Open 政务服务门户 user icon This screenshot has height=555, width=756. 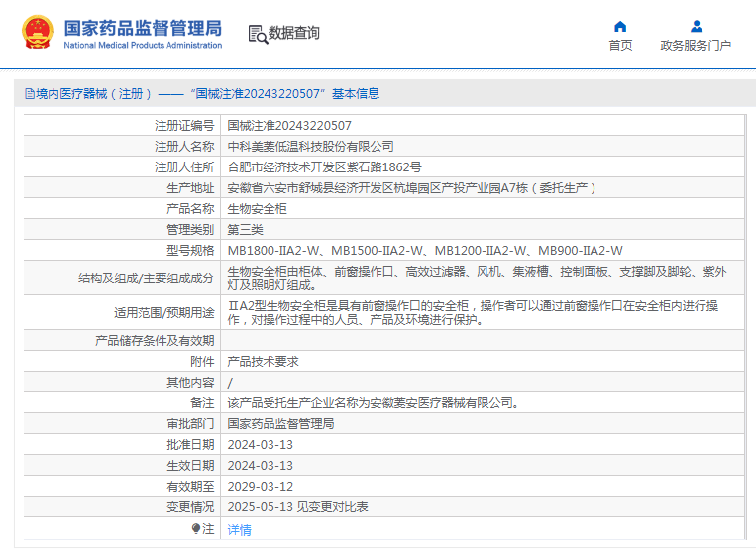pyautogui.click(x=697, y=26)
